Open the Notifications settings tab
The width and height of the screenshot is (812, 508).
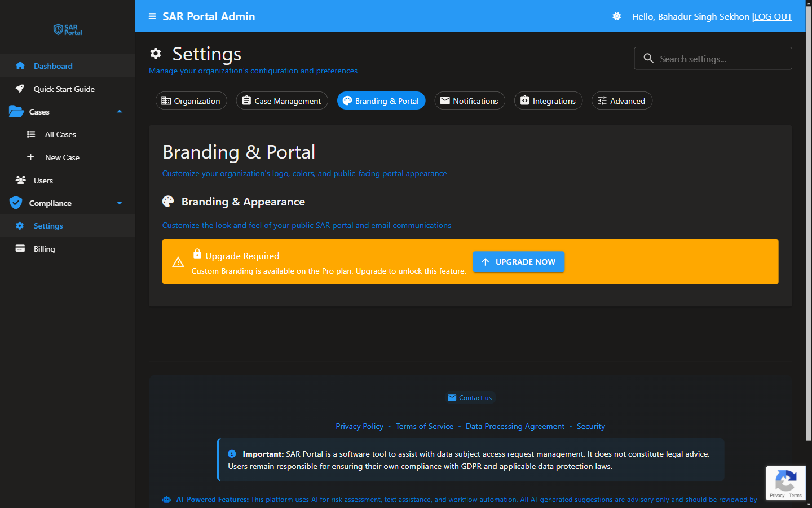coord(470,100)
